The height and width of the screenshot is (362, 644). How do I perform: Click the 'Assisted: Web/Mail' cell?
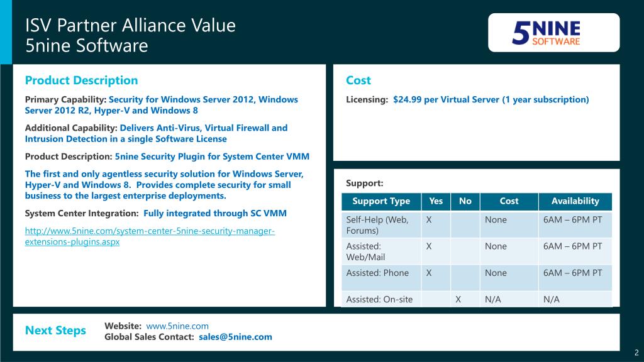(381, 251)
